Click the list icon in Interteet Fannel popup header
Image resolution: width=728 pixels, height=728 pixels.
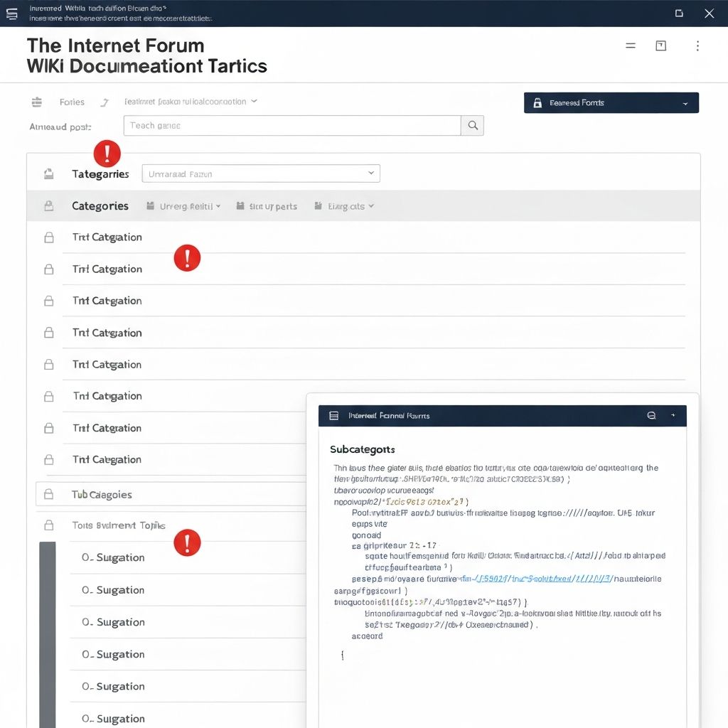click(x=332, y=416)
